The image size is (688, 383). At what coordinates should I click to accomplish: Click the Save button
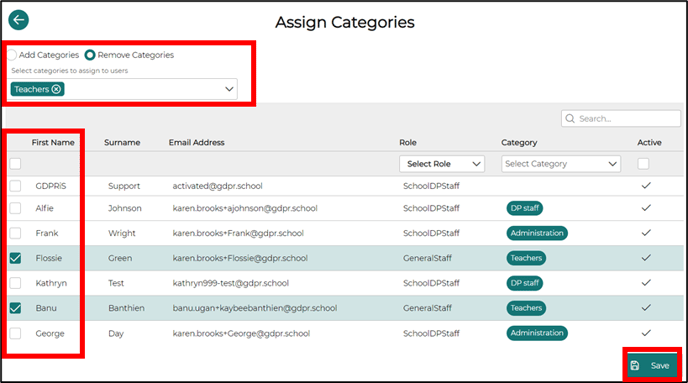(652, 365)
